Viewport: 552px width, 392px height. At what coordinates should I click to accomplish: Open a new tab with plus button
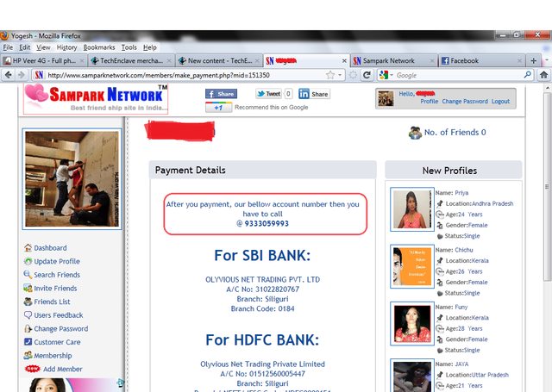pos(534,61)
